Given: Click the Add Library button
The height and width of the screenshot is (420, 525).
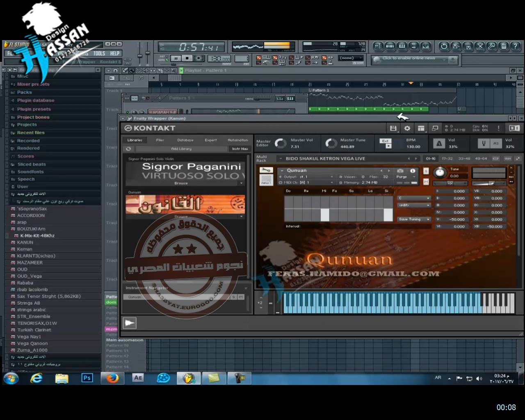Looking at the screenshot, I should [x=181, y=149].
